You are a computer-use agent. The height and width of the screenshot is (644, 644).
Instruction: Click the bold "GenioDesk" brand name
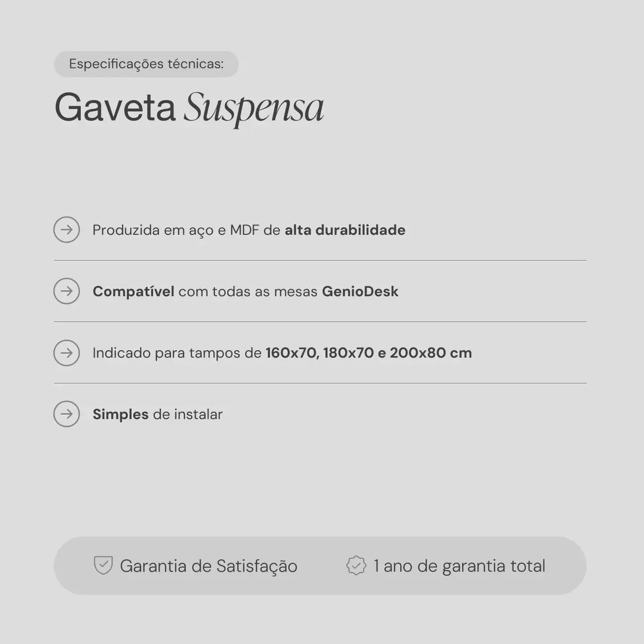point(360,291)
